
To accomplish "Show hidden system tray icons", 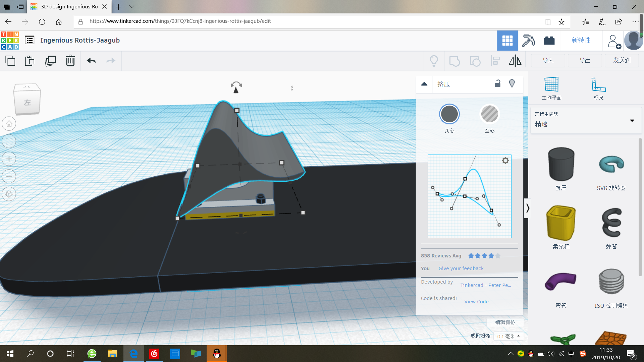I will [511, 354].
